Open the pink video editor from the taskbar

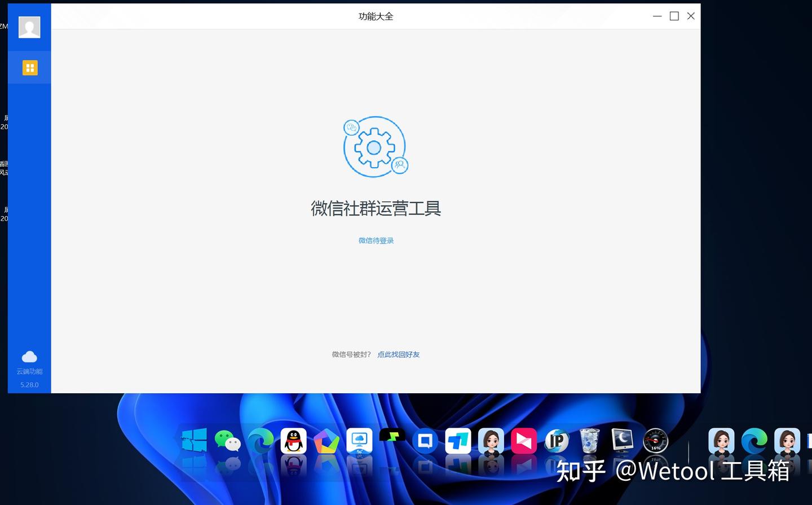click(x=523, y=441)
